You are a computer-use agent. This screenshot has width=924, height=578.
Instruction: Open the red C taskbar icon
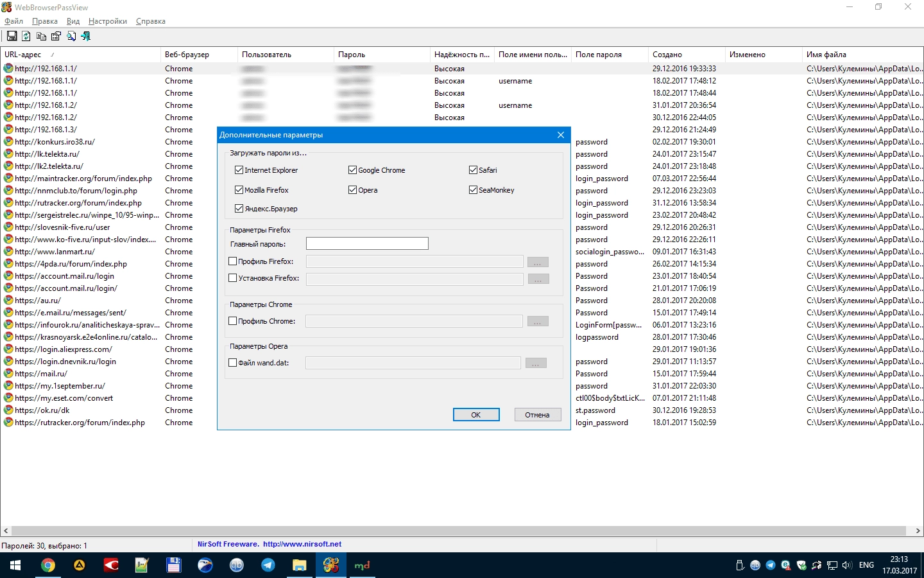click(111, 565)
